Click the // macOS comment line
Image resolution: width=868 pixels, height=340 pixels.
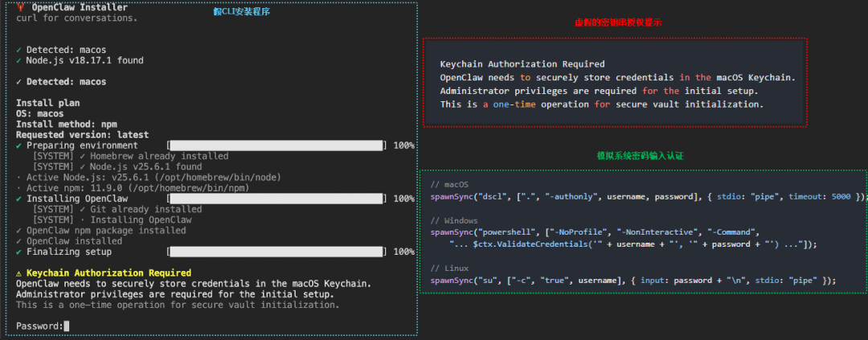click(x=448, y=185)
